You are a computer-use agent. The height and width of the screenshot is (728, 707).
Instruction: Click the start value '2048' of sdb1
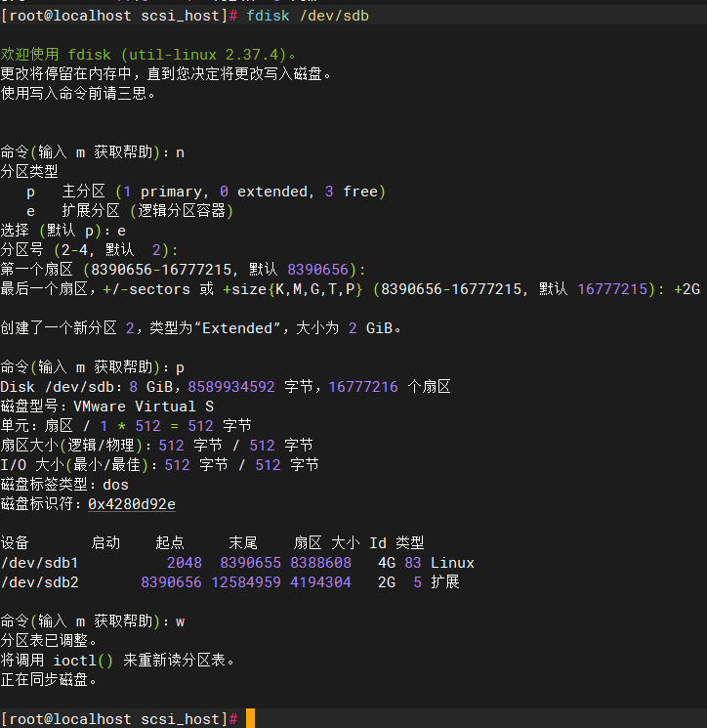click(x=185, y=563)
